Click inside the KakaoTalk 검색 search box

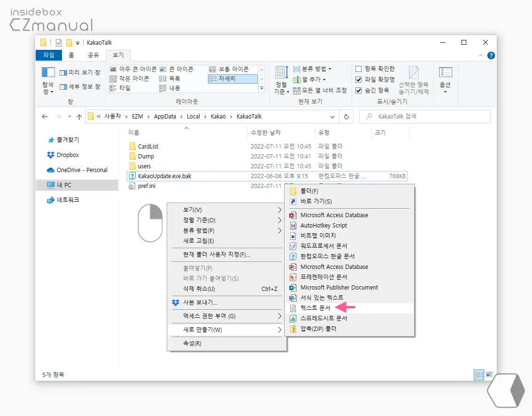click(423, 116)
